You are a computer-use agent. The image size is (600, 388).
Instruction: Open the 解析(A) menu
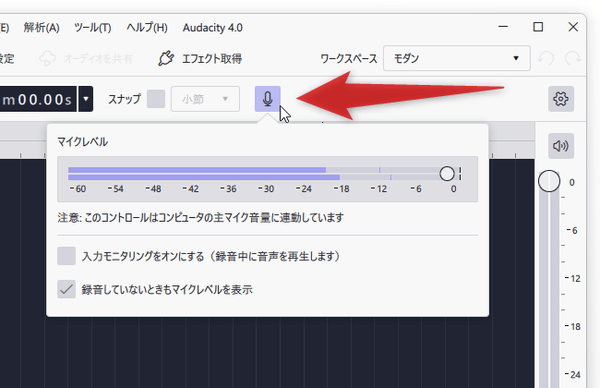[41, 28]
